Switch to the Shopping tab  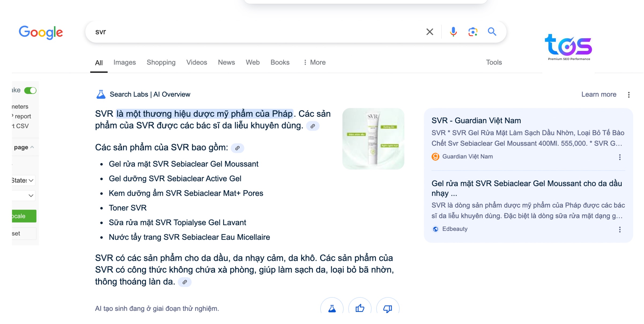click(161, 62)
